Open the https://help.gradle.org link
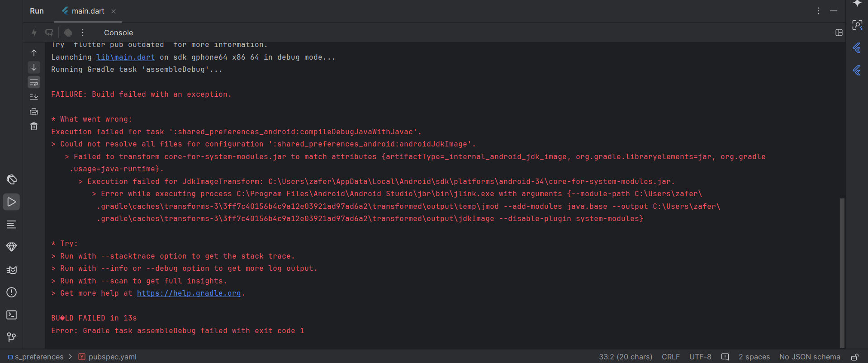The image size is (868, 363). 189,293
